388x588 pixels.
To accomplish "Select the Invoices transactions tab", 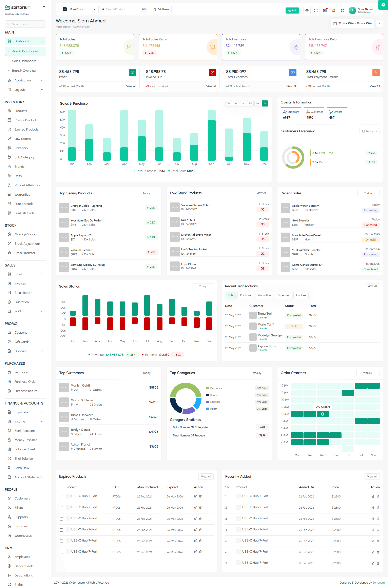I will click(301, 295).
